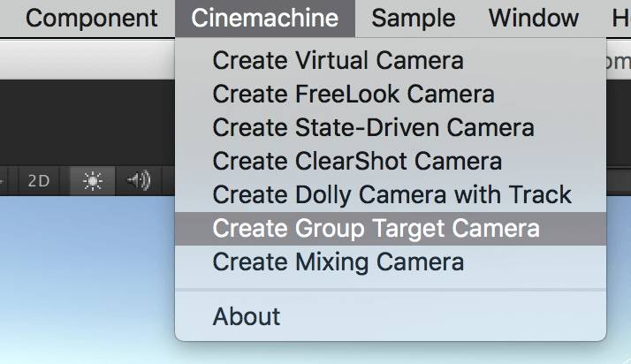
Task: Click the light bar left of the menu
Action: click(88, 58)
